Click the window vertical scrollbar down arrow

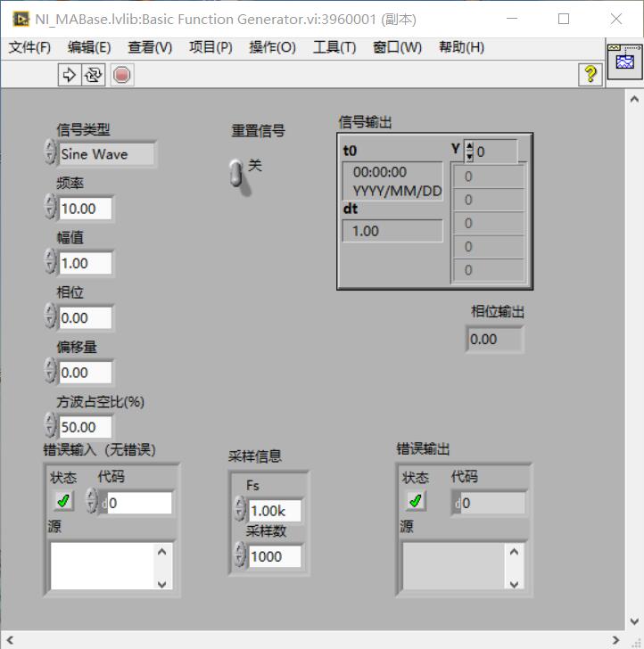(x=634, y=621)
